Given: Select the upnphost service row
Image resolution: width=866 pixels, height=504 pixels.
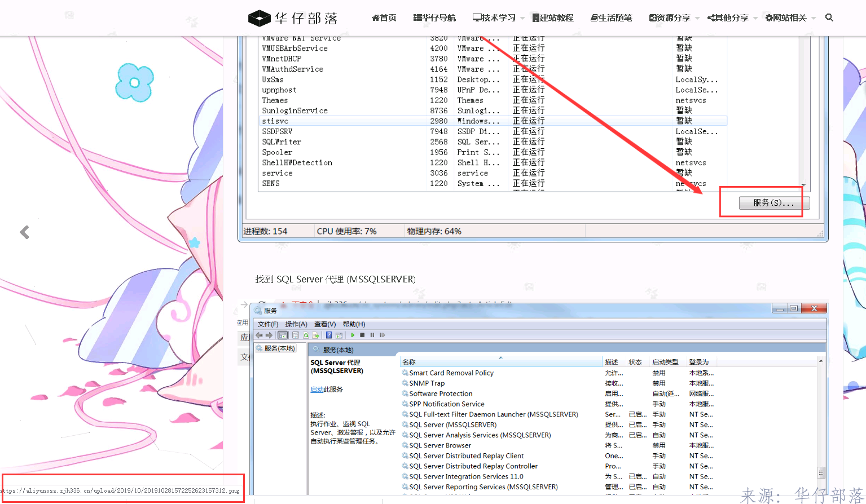Looking at the screenshot, I should pos(493,90).
